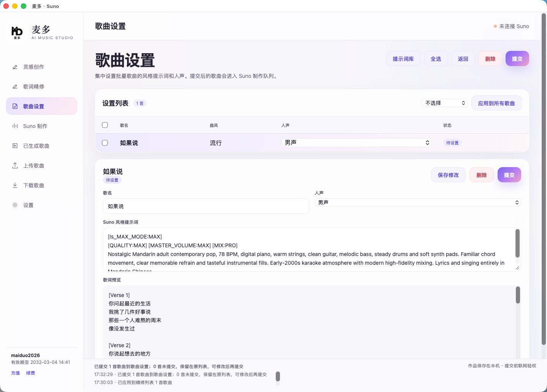Check the box for song 如果说
547x392 pixels.
105,143
